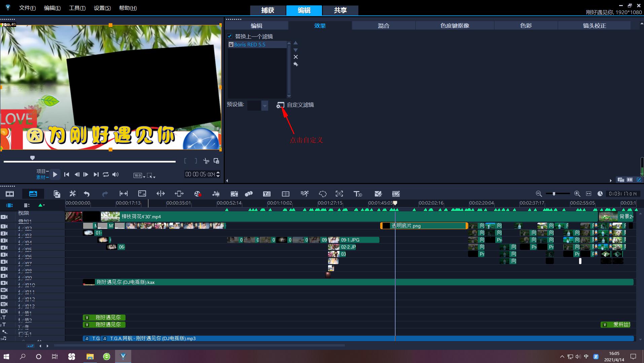Viewport: 644px width, 363px height.
Task: Click the split clip scissors icon
Action: [206, 161]
